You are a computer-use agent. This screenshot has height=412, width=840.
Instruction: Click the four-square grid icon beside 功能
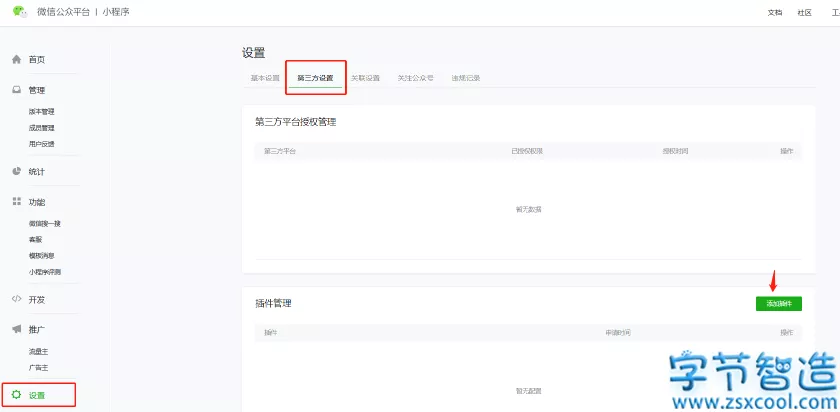(x=17, y=201)
